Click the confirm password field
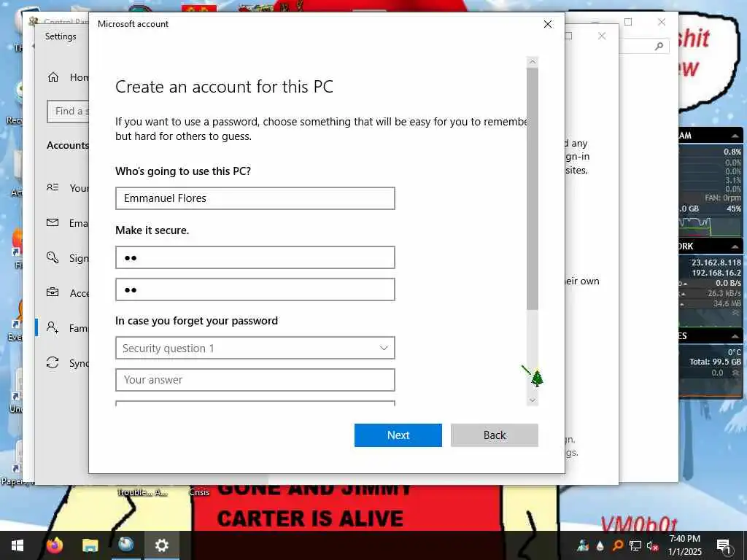This screenshot has height=560, width=747. click(255, 289)
